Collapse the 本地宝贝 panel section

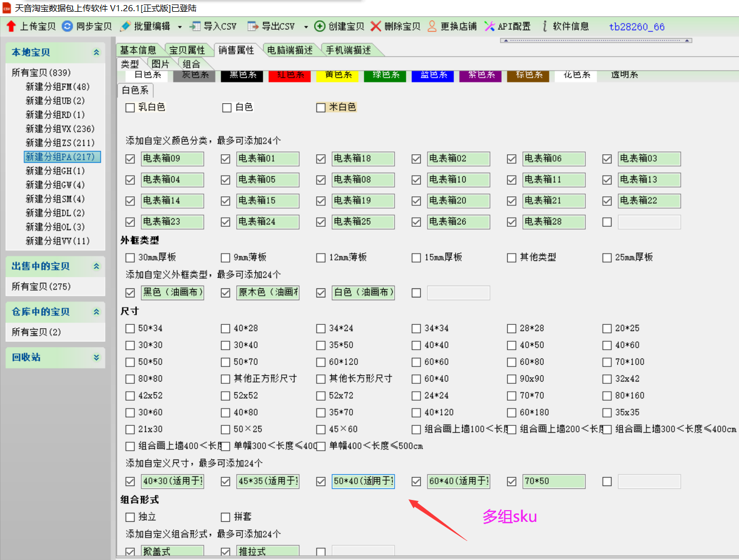(97, 52)
